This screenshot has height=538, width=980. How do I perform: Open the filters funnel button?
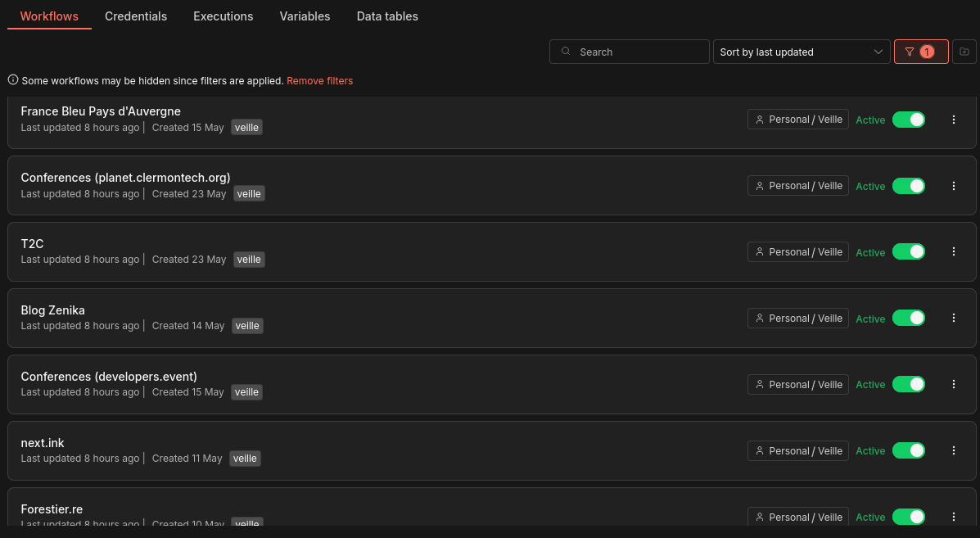click(920, 52)
